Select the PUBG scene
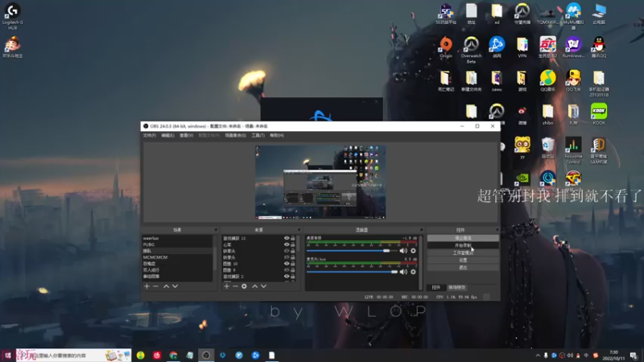Screen dimensions: 644x362 177,245
